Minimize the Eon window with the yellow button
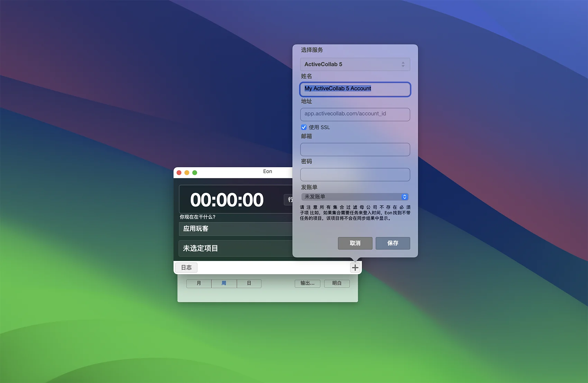The height and width of the screenshot is (383, 588). point(187,172)
